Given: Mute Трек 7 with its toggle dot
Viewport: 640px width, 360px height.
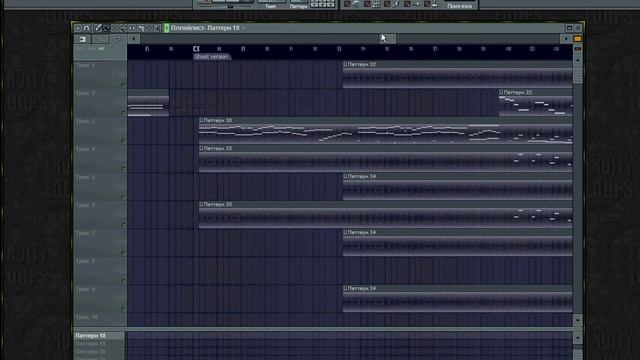Looking at the screenshot, I should (x=123, y=253).
